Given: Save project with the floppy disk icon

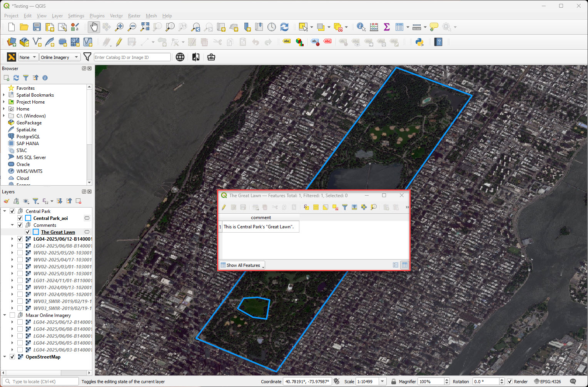Looking at the screenshot, I should point(37,27).
